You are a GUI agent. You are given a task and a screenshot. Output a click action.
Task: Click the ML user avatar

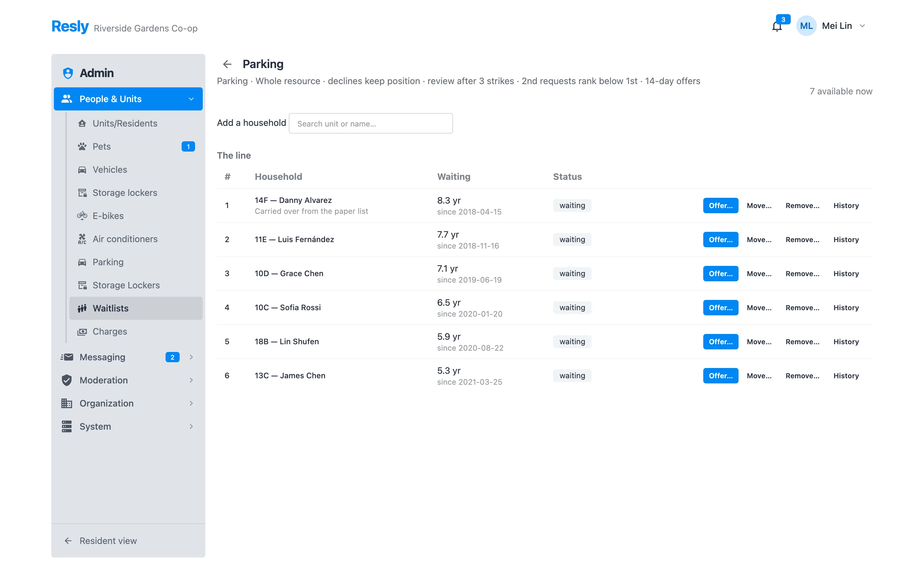tap(806, 26)
